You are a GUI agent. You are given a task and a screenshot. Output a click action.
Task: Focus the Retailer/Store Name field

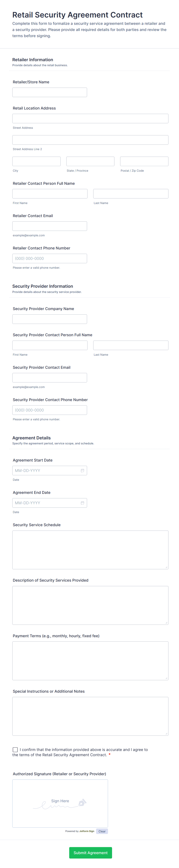pyautogui.click(x=49, y=92)
